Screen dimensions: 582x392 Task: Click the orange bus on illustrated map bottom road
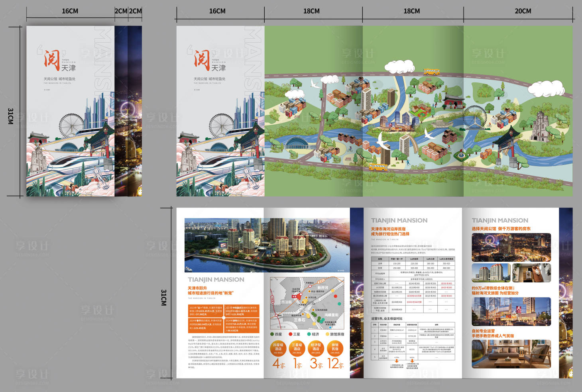click(x=378, y=167)
